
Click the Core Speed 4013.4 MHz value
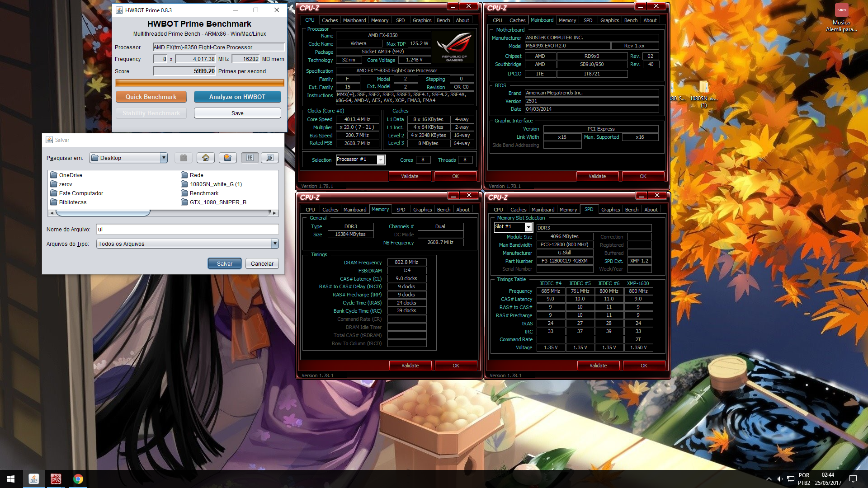pos(357,119)
